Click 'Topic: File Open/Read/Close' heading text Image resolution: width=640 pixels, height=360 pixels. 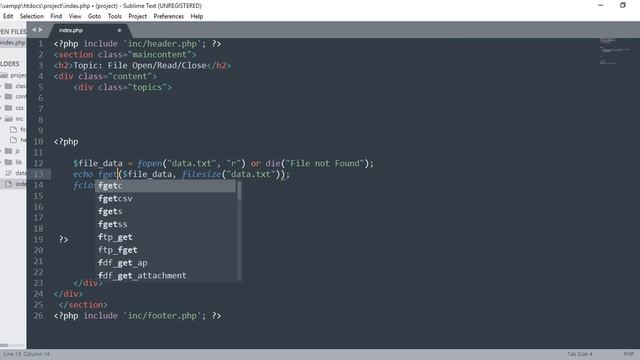140,65
